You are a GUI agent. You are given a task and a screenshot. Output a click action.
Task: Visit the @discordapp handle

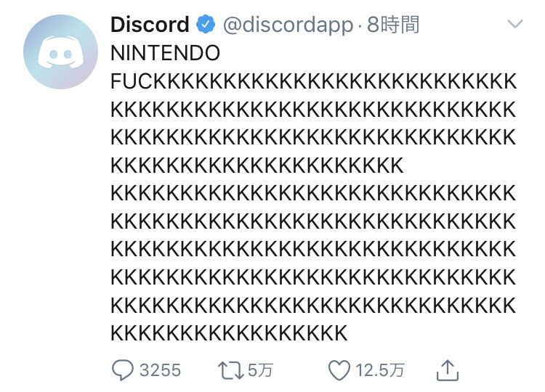(288, 25)
